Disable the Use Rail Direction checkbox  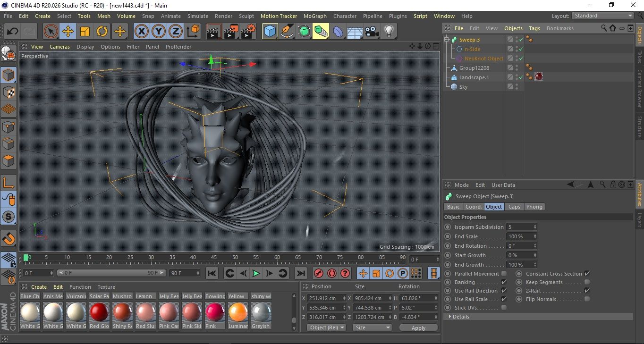[x=504, y=291]
